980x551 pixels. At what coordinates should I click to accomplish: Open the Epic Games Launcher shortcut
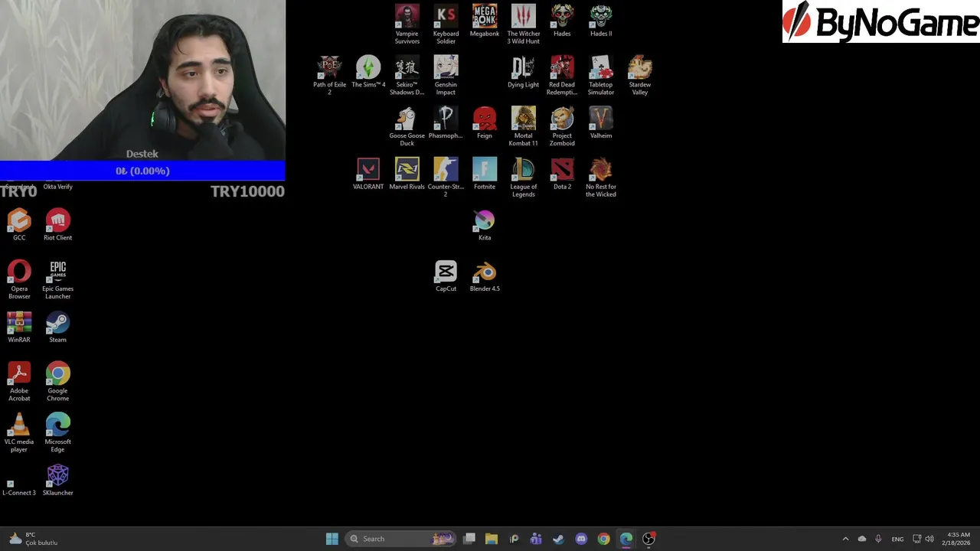57,279
